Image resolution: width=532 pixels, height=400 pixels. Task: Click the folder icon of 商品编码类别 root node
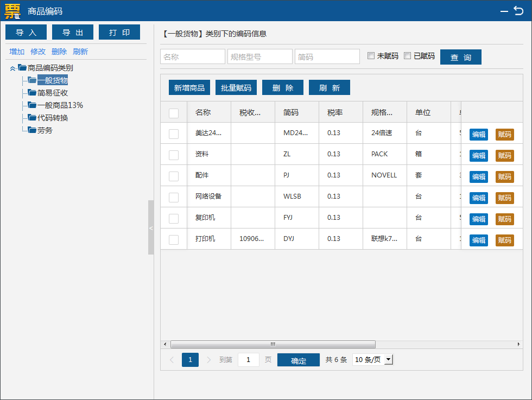[22, 67]
